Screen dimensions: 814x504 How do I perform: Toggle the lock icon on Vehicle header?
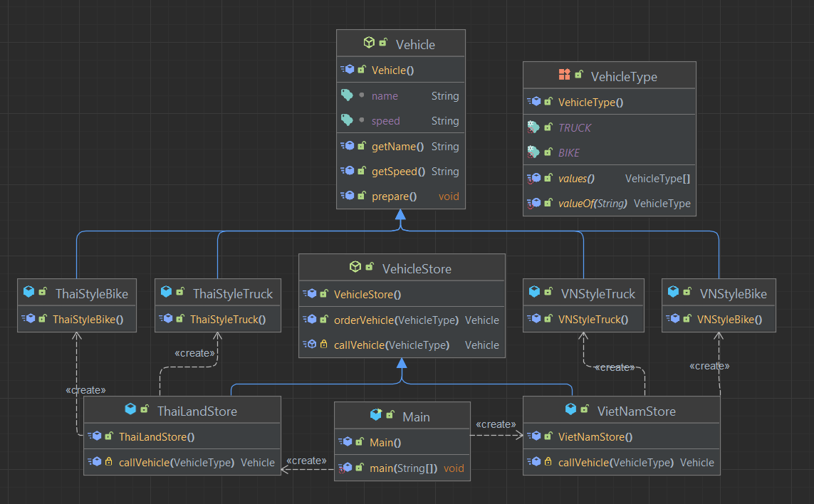[385, 42]
